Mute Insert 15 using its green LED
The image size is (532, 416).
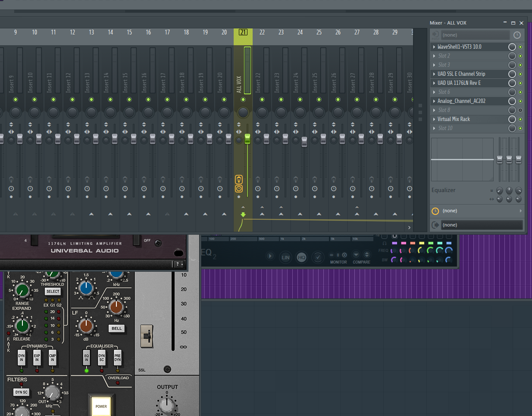(x=129, y=99)
